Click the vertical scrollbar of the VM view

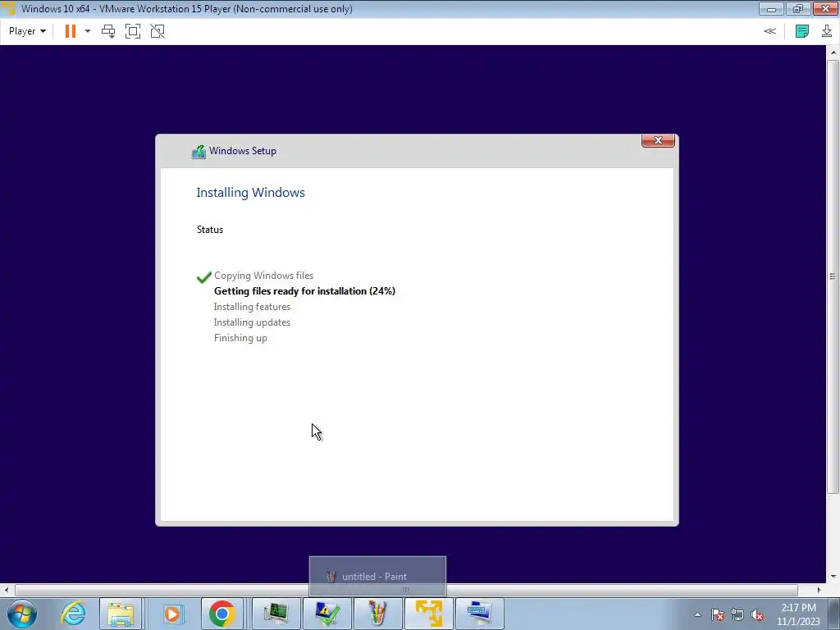point(833,276)
